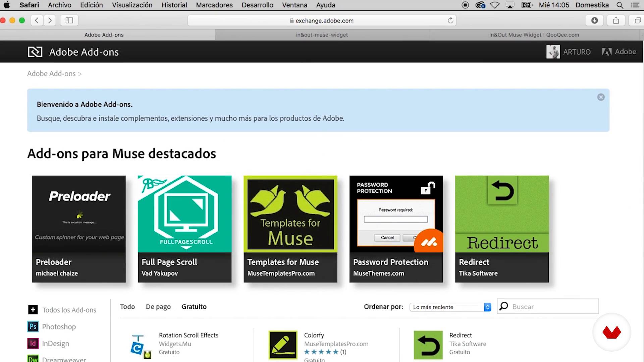Viewport: 644px width, 362px height.
Task: Go forward with Safari forward arrow
Action: (50, 20)
